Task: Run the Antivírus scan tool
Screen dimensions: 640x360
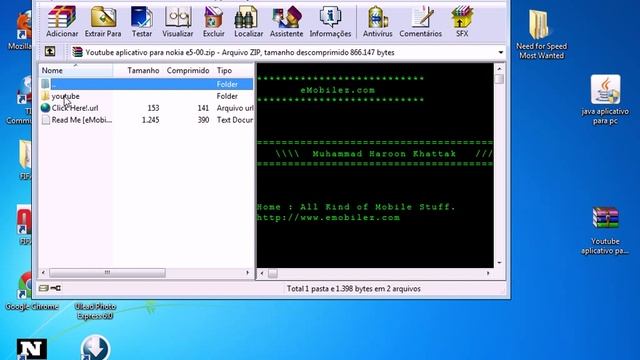Action: 378,21
